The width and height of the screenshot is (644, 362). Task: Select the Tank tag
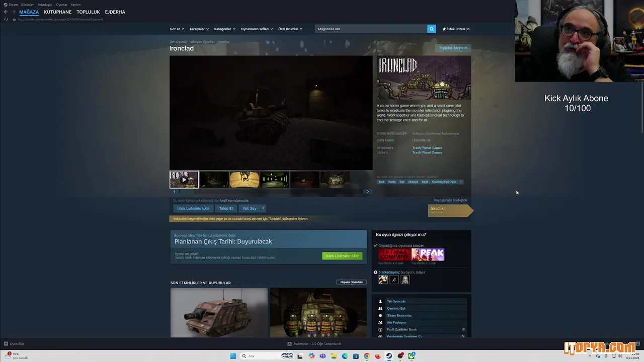coord(381,182)
